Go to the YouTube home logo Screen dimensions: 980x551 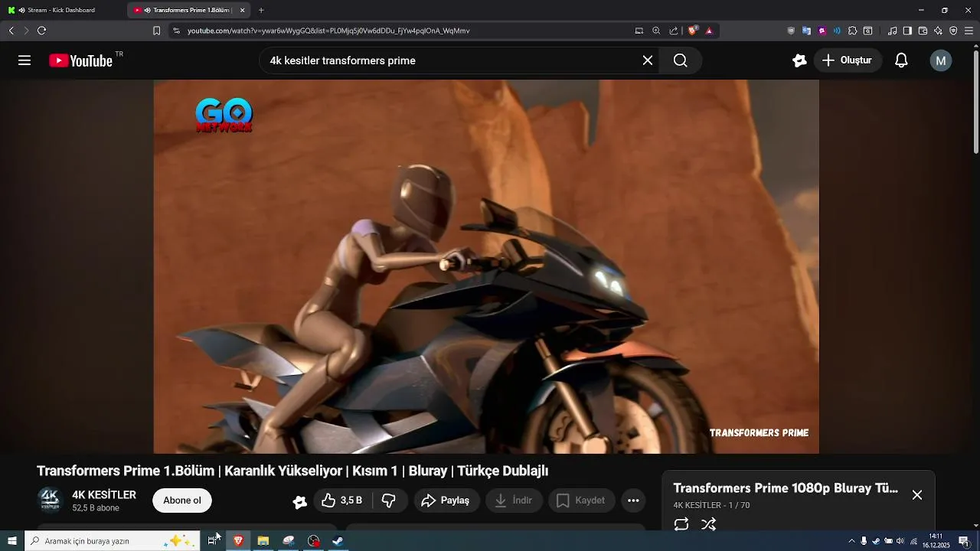coord(81,60)
